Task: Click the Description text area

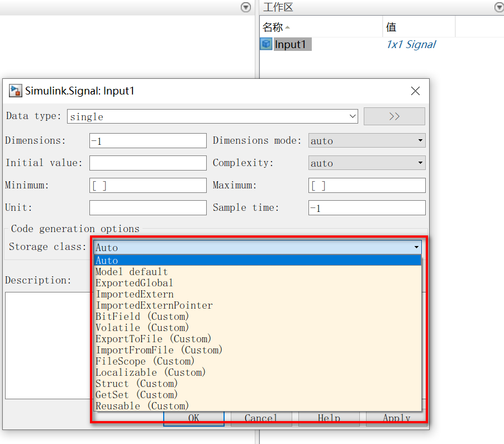Action: coord(48,346)
